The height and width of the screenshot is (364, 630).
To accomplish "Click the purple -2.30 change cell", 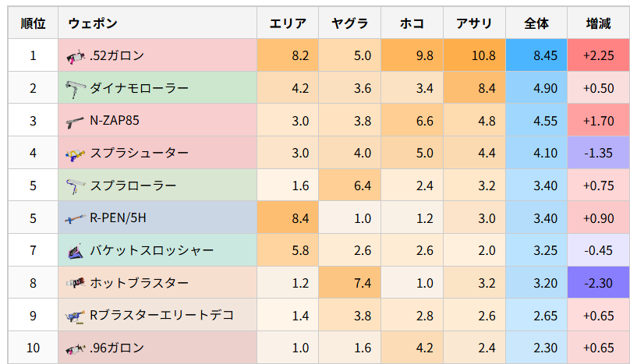I will point(598,283).
